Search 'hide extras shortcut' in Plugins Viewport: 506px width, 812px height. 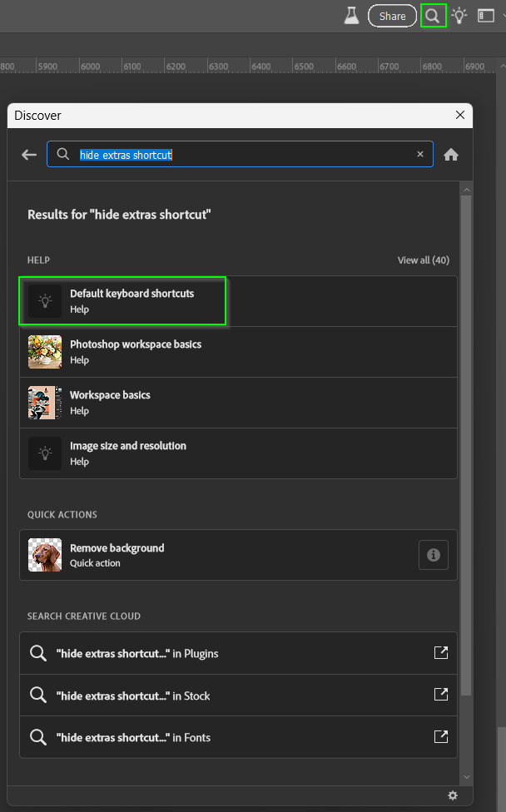238,654
